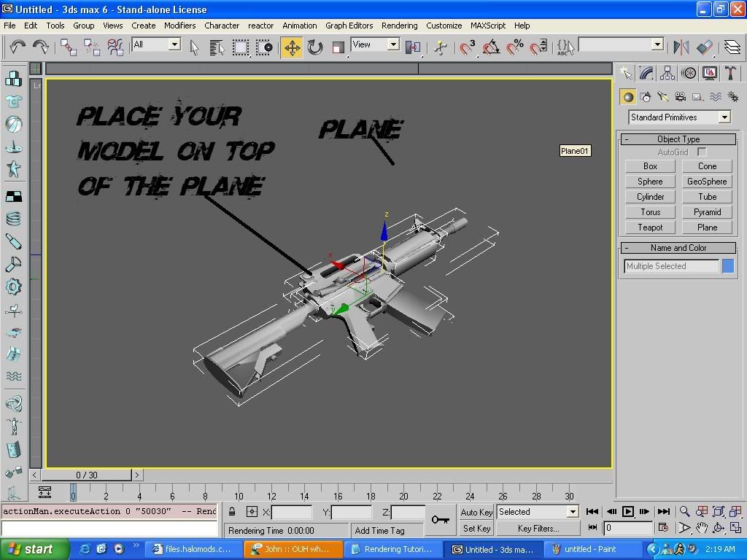
Task: Open the Windows Start menu
Action: coord(34,550)
